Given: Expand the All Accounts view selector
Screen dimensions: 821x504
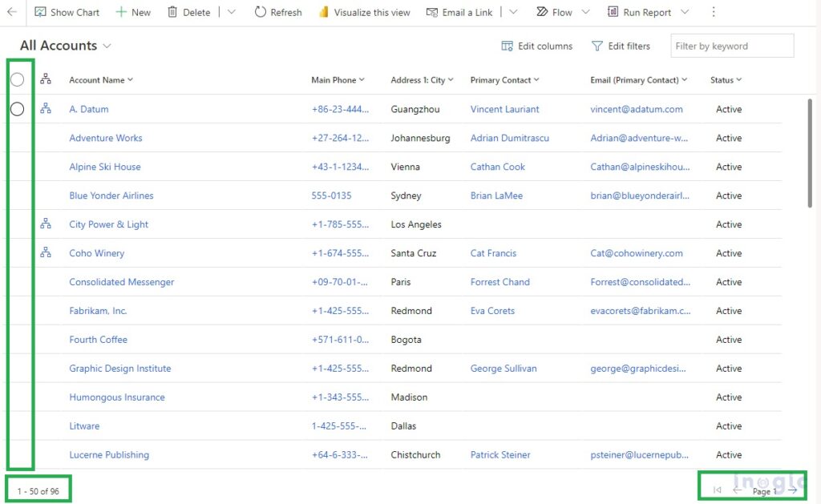Looking at the screenshot, I should tap(107, 46).
